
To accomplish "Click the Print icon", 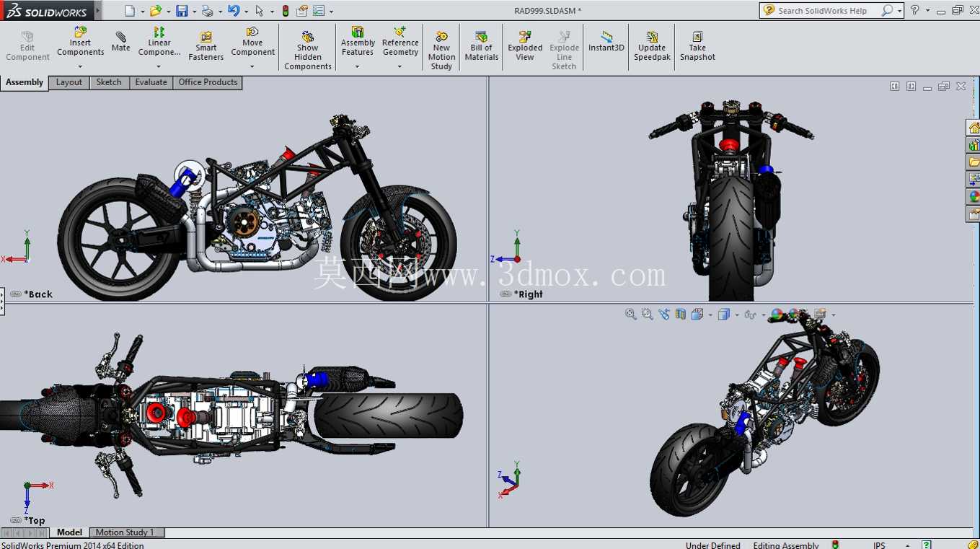I will pos(207,11).
